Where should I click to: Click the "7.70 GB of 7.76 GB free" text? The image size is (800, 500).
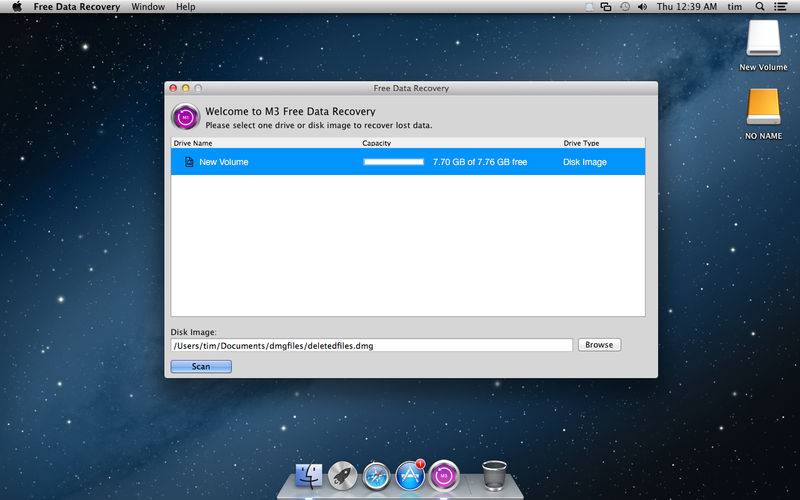click(480, 162)
